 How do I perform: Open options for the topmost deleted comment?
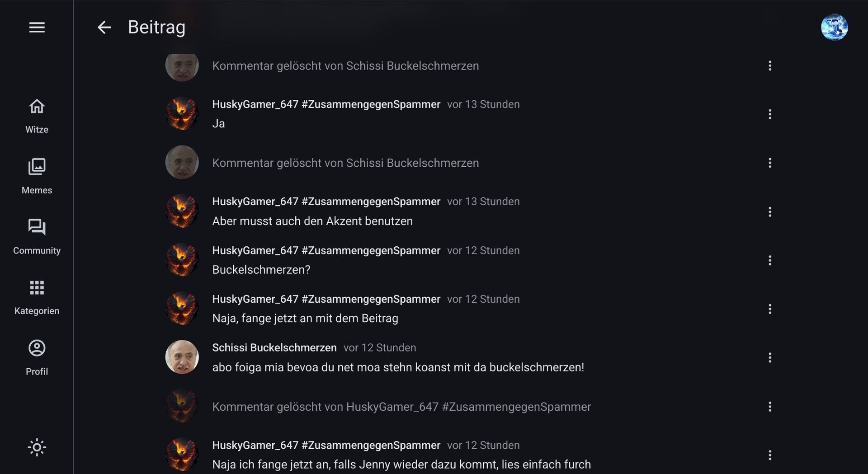pos(770,66)
